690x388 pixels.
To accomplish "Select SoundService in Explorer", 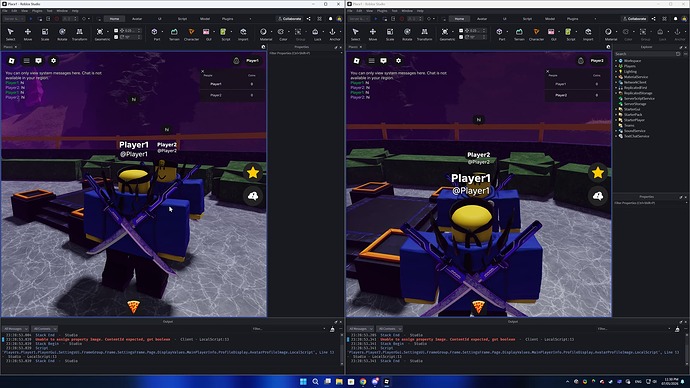I will 635,131.
